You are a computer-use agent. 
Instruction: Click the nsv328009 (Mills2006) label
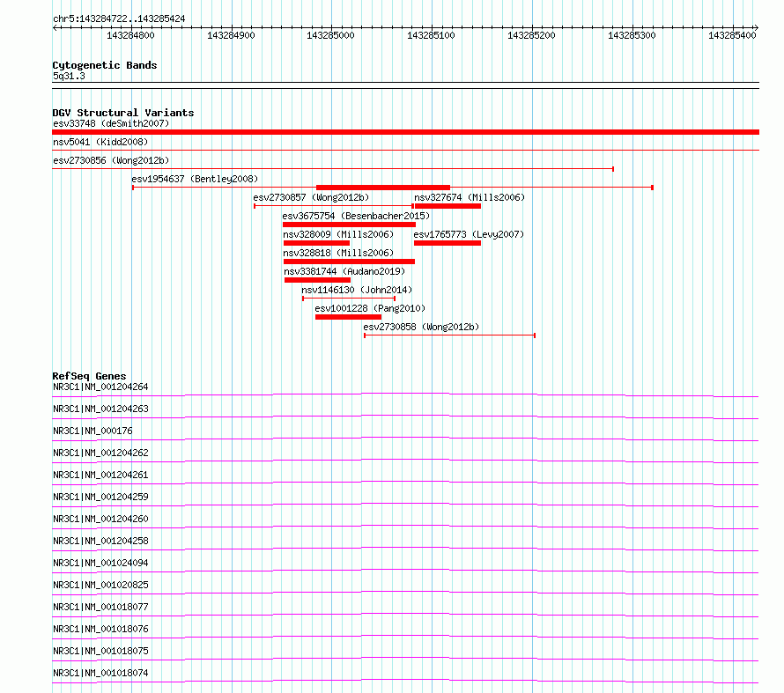pyautogui.click(x=338, y=234)
